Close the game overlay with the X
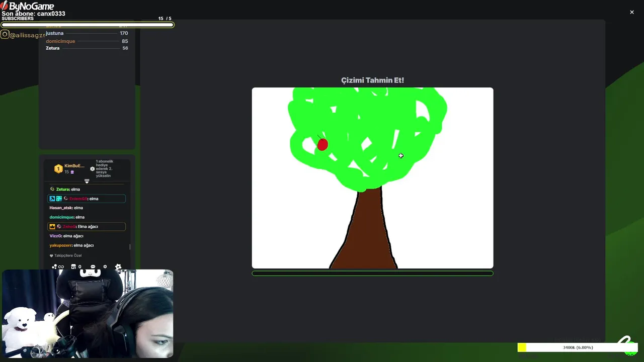 tap(632, 12)
